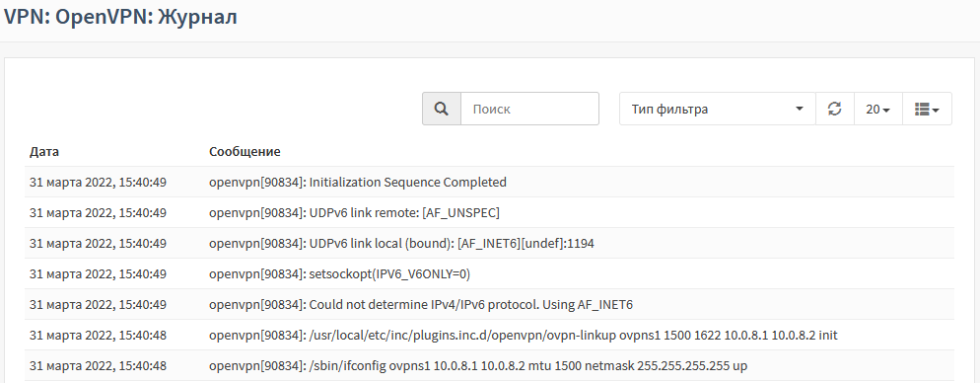Image resolution: width=980 pixels, height=383 pixels.
Task: Select the /sbin/ifconfig ovpns1 message
Action: click(x=478, y=366)
